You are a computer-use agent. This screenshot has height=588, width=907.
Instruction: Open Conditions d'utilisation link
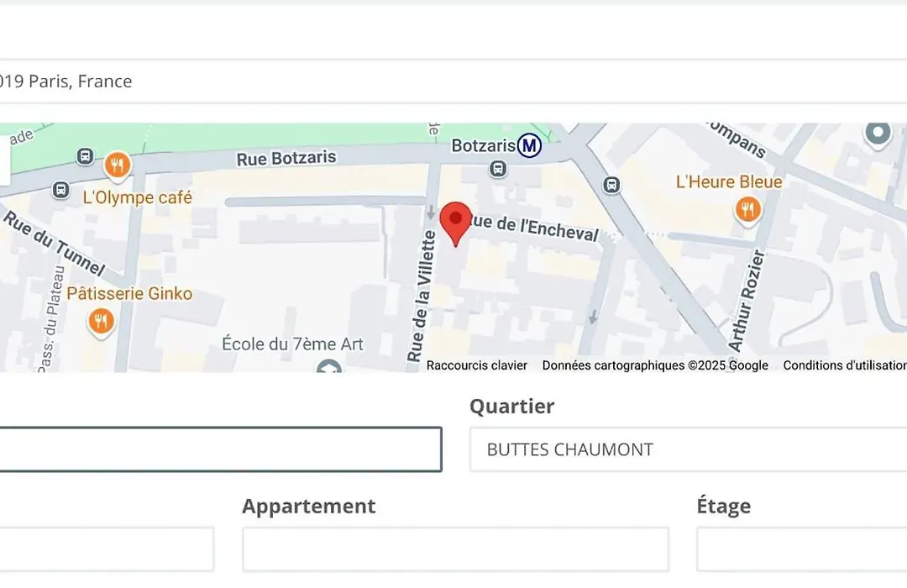845,365
